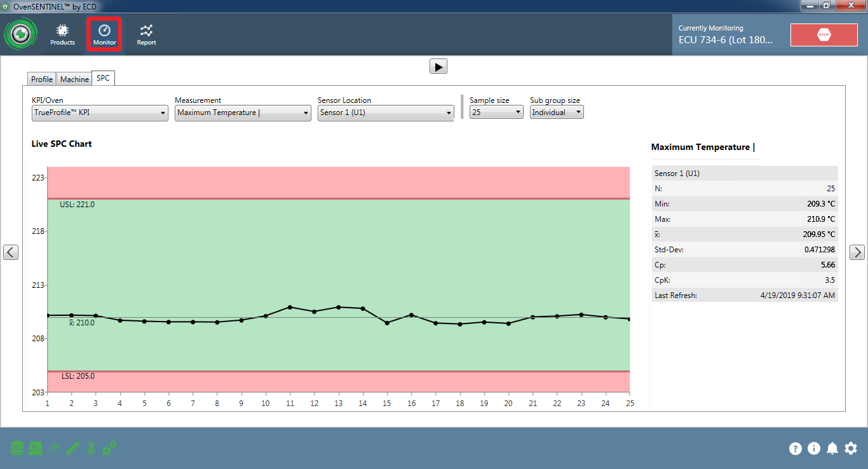The image size is (868, 469).
Task: Click the thermometer status icon
Action: point(91,449)
